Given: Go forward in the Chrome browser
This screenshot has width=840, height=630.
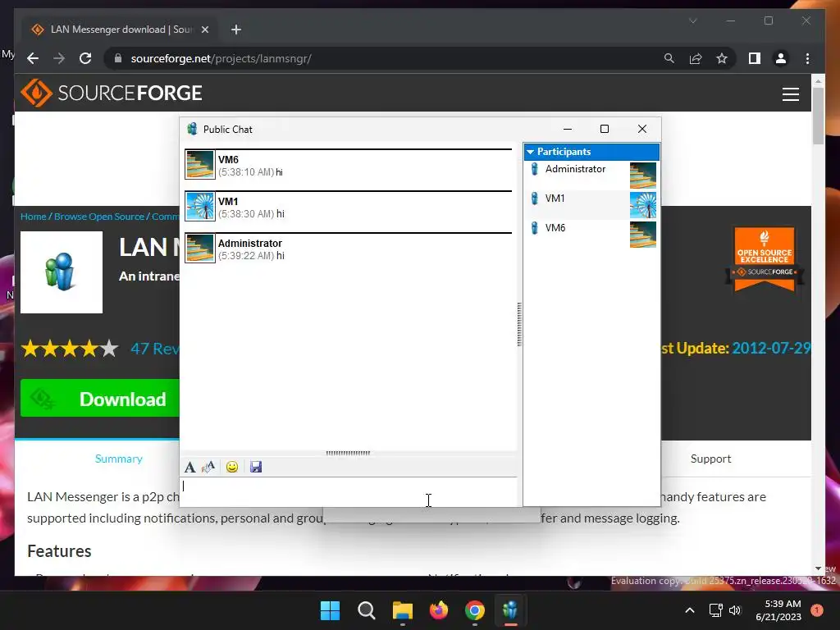Looking at the screenshot, I should pyautogui.click(x=59, y=58).
